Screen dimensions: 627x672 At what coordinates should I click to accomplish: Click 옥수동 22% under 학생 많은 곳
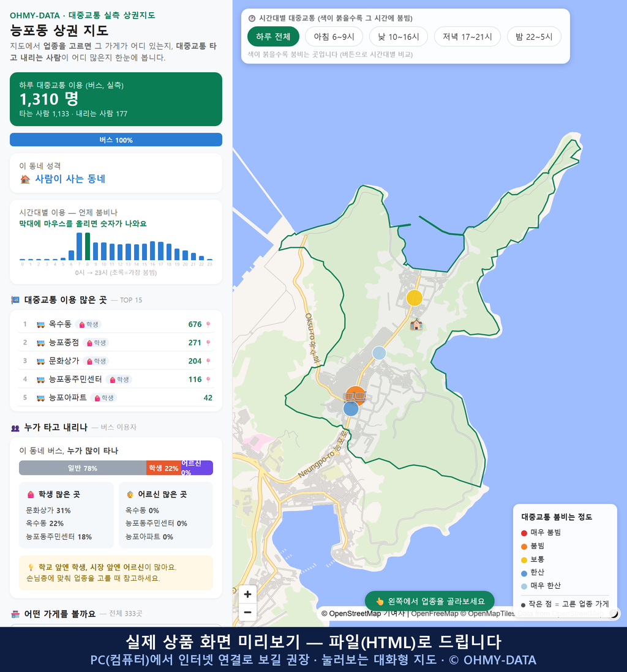[45, 523]
